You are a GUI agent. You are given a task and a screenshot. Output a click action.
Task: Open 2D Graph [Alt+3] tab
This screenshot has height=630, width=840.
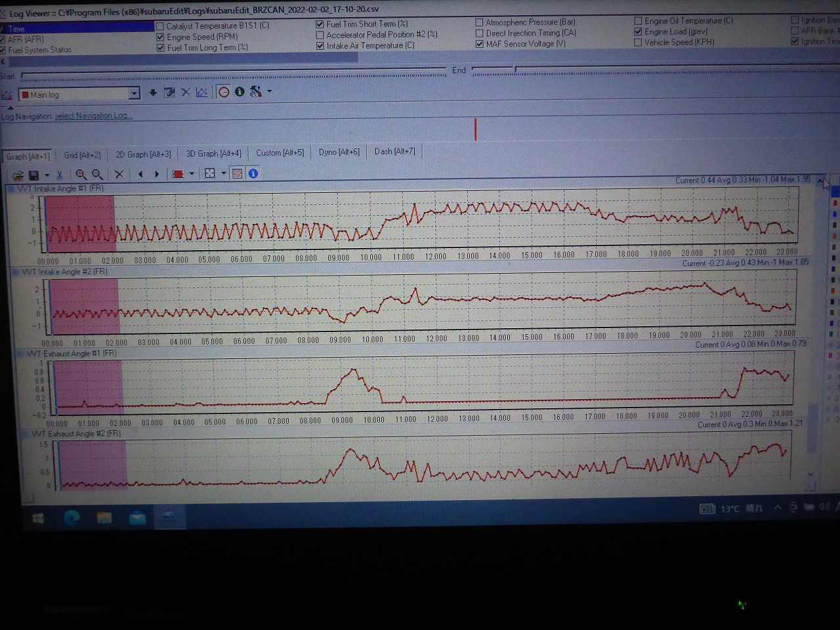click(143, 155)
